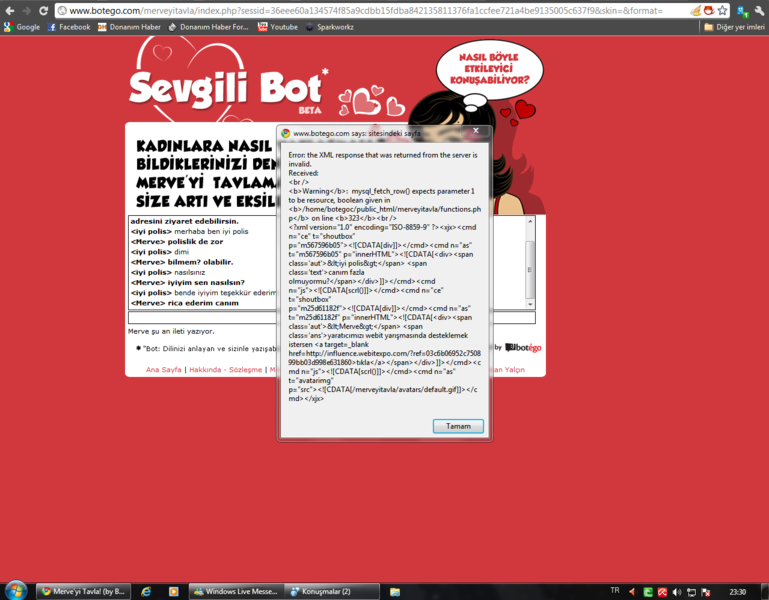Open the Donanım Haber For... bookmark
Viewport: 769px width, 600px height.
pos(208,27)
